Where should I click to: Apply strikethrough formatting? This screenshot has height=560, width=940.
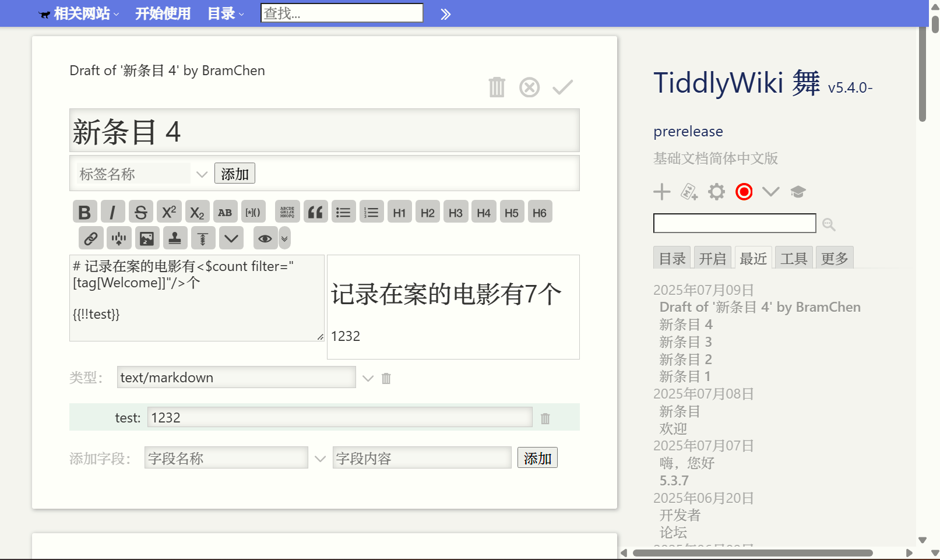pos(140,212)
